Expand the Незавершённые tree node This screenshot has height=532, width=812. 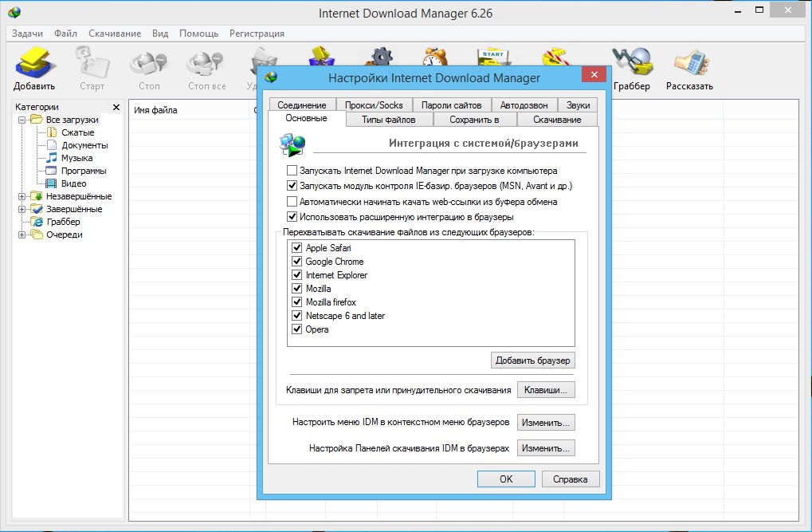pos(22,196)
